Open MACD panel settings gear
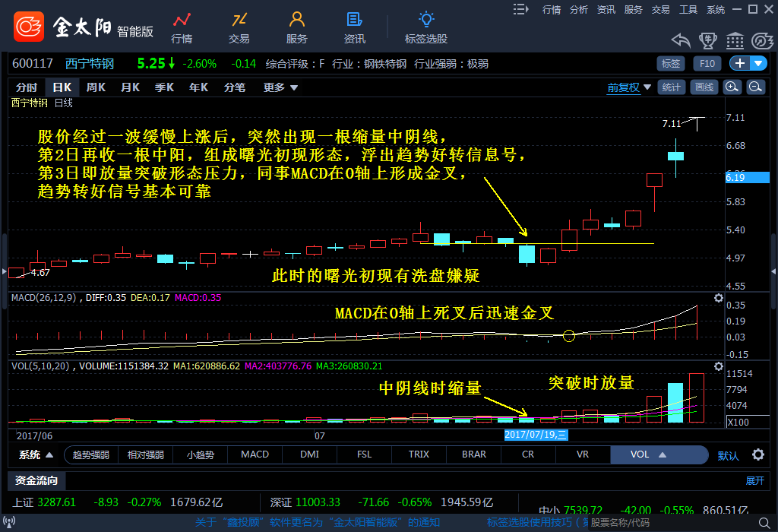Screen dimensions: 778x532 click(x=719, y=299)
